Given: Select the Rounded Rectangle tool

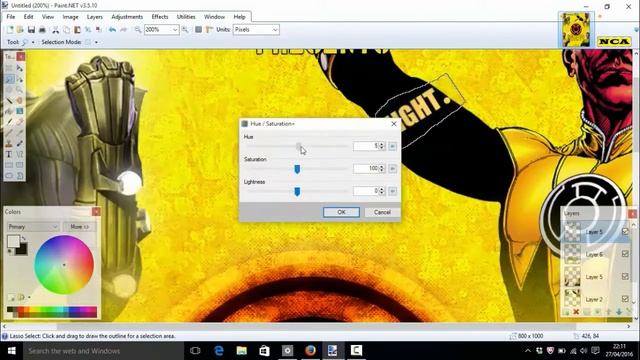Looking at the screenshot, I should click(19, 165).
